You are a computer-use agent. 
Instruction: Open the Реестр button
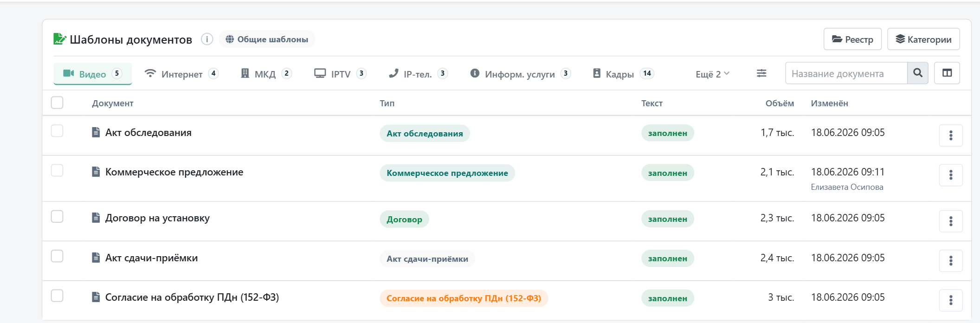852,39
